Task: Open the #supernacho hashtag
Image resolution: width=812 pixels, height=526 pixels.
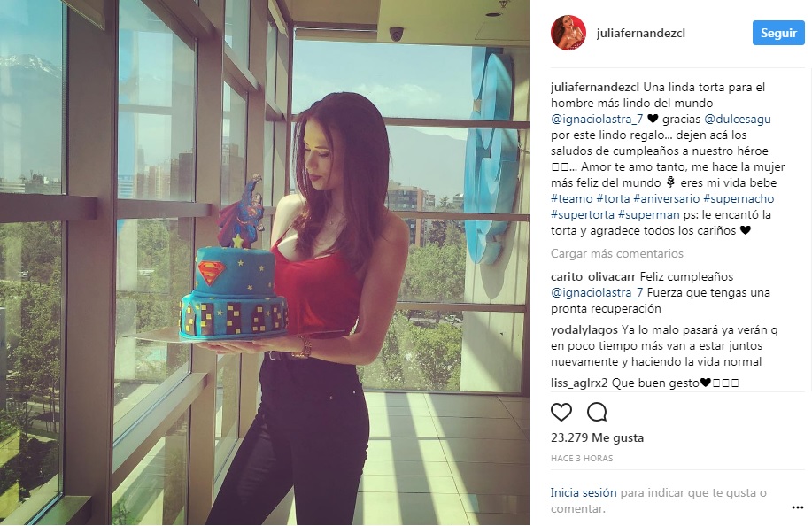Action: (739, 199)
